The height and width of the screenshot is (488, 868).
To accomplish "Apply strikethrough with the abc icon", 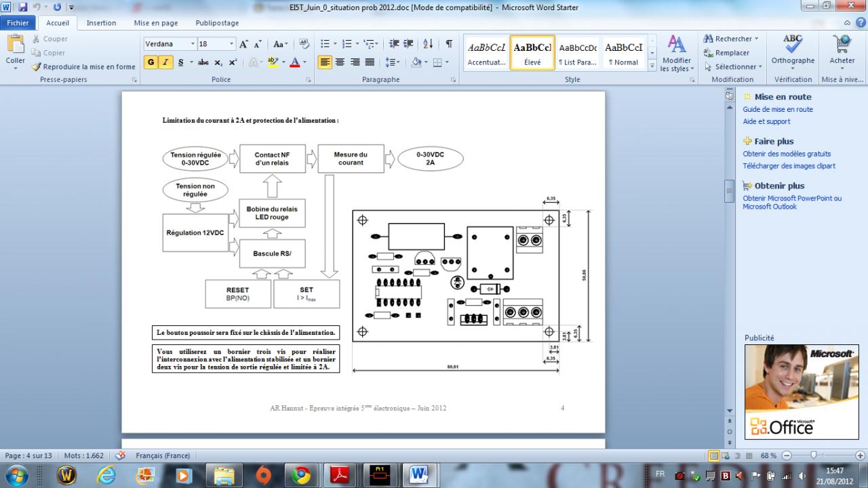I will click(203, 62).
